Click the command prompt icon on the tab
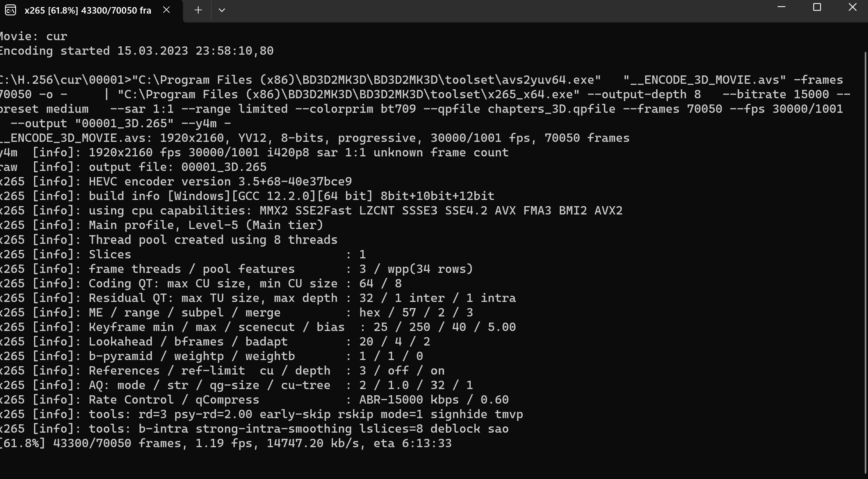 pyautogui.click(x=11, y=10)
